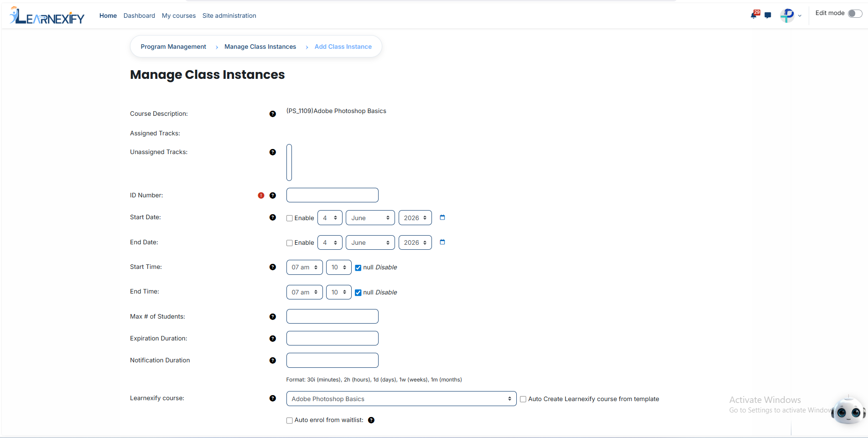Show help for Max # of Students

click(x=273, y=317)
